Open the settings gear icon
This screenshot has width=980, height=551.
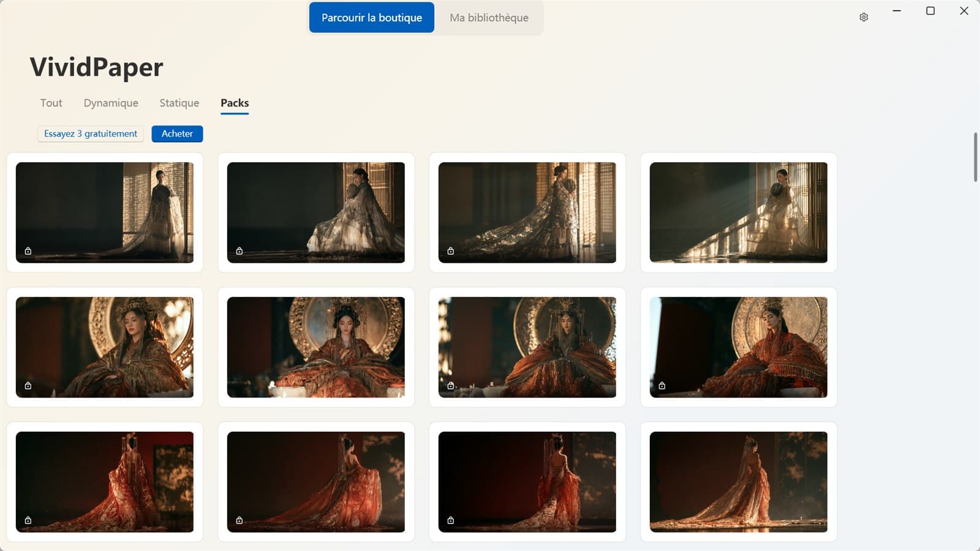pos(864,17)
